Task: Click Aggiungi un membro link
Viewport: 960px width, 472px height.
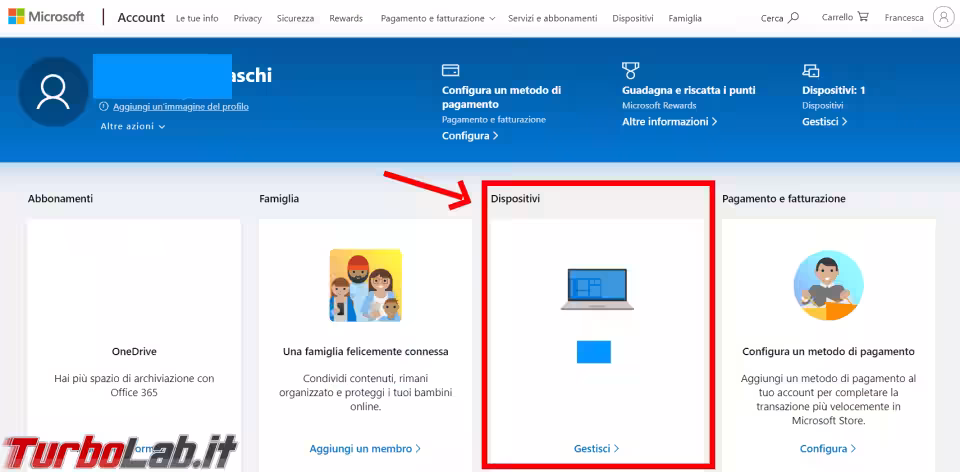Action: (x=365, y=449)
